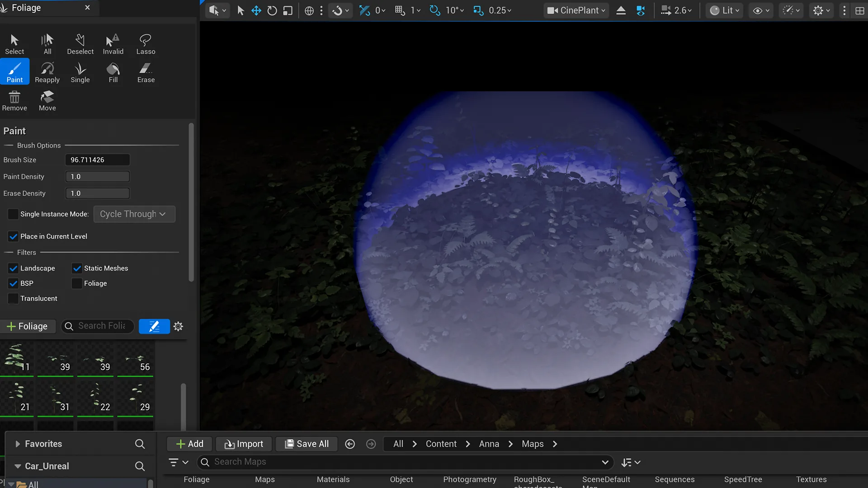
Task: Open CinePlant camera dropdown
Action: [576, 10]
